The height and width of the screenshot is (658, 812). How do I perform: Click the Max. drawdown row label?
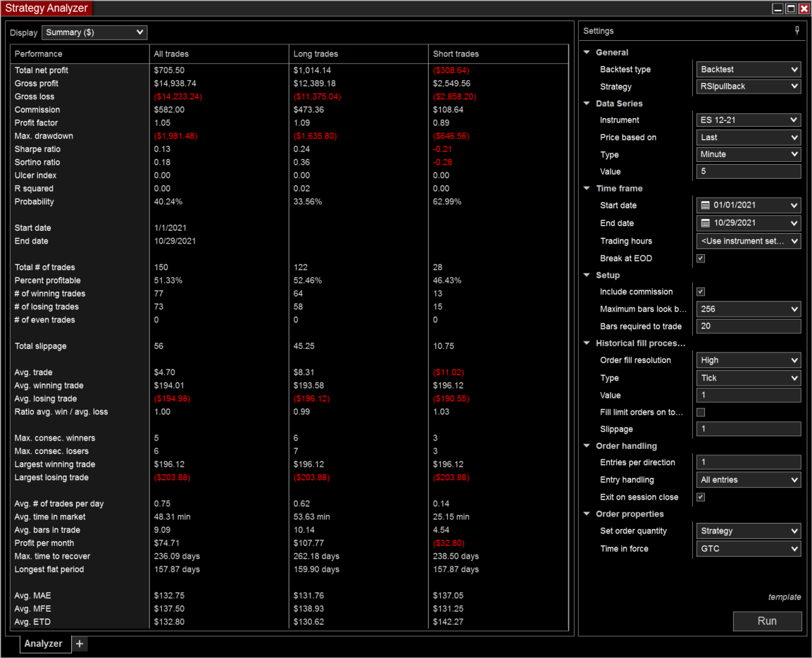click(44, 136)
